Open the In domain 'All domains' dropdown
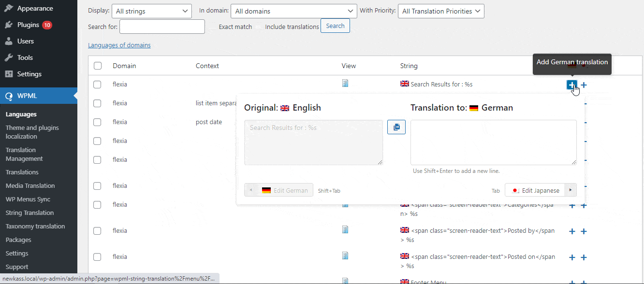The height and width of the screenshot is (284, 644). [293, 11]
